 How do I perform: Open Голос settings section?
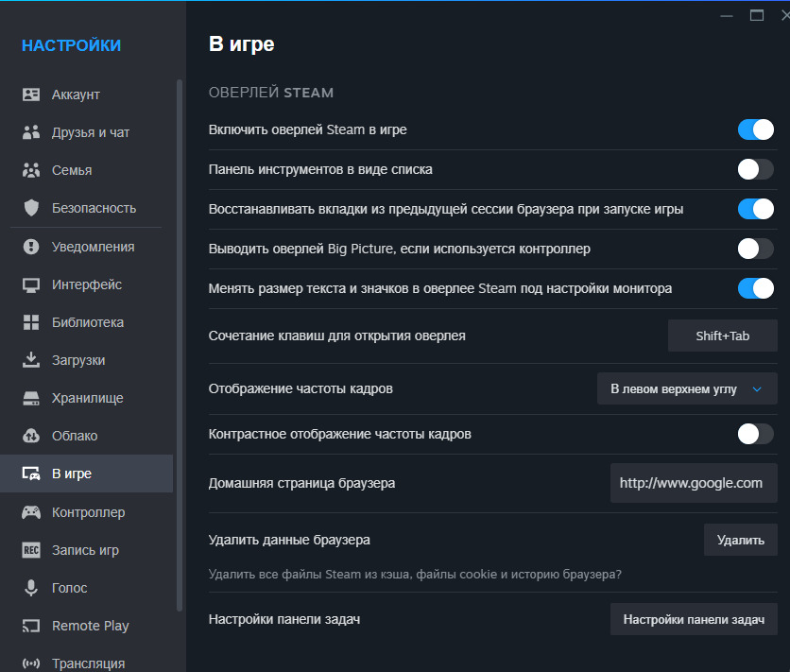point(86,588)
